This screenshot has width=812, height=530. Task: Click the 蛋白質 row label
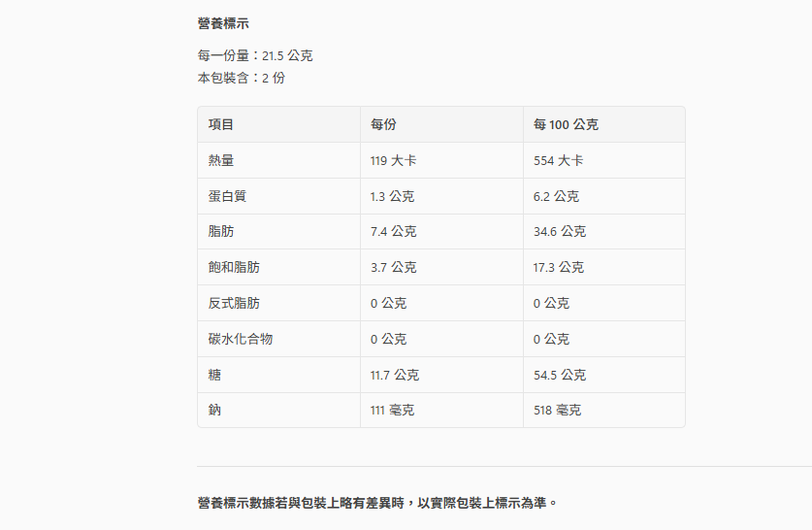tap(227, 196)
